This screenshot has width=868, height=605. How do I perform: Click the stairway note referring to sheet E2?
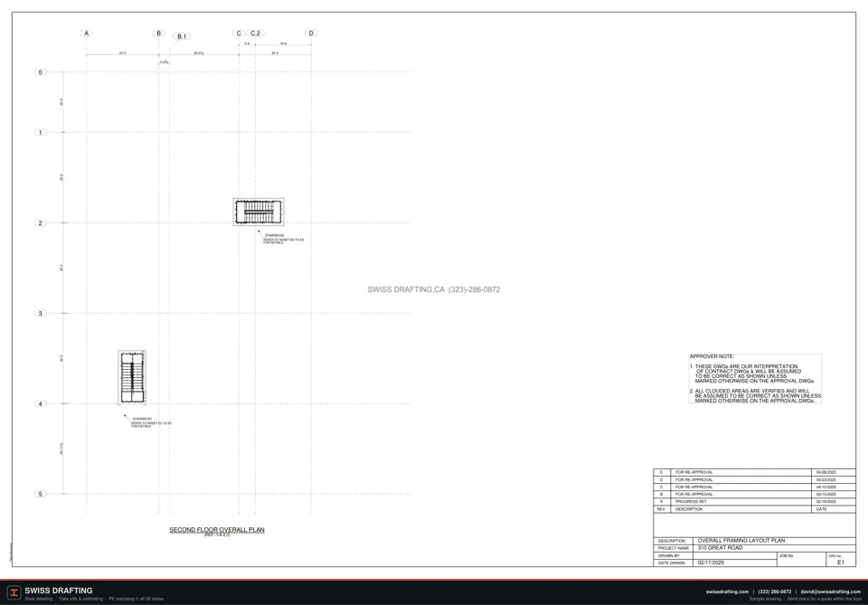point(151,423)
